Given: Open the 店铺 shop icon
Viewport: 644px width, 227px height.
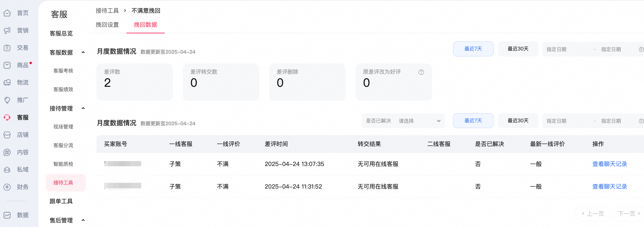Looking at the screenshot, I should click(x=7, y=135).
